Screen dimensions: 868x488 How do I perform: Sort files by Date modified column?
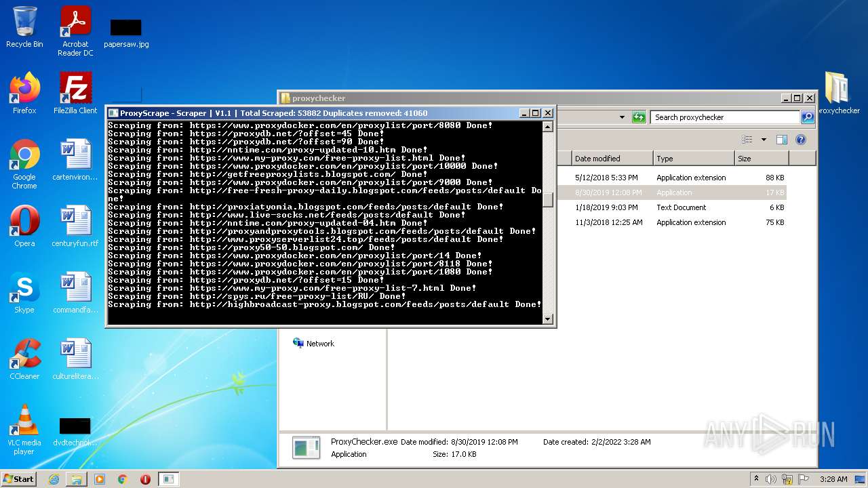tap(612, 159)
